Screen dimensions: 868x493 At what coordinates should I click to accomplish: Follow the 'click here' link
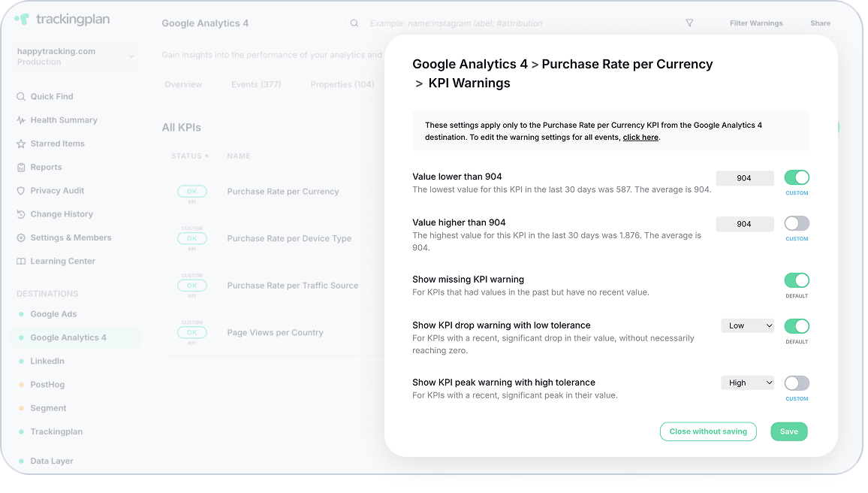tap(640, 138)
